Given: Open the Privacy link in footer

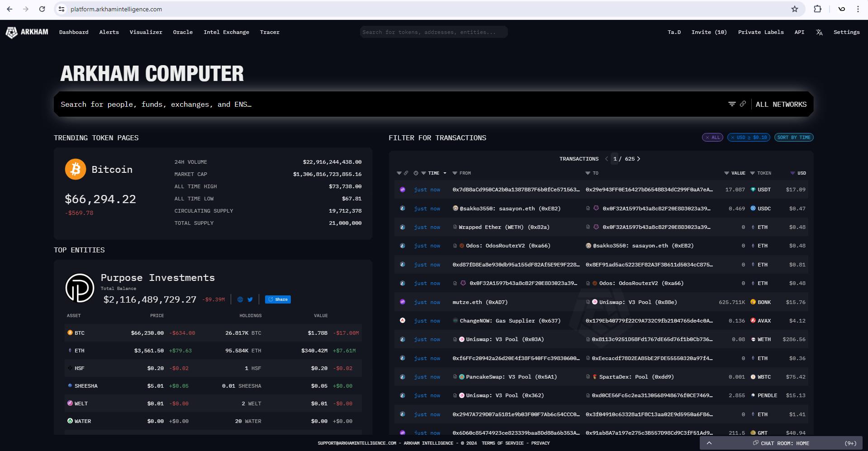Looking at the screenshot, I should [541, 443].
